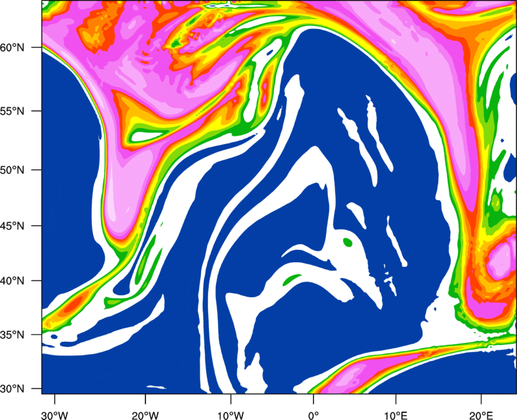
Task: Click the 40°N latitude label
Action: click(12, 281)
